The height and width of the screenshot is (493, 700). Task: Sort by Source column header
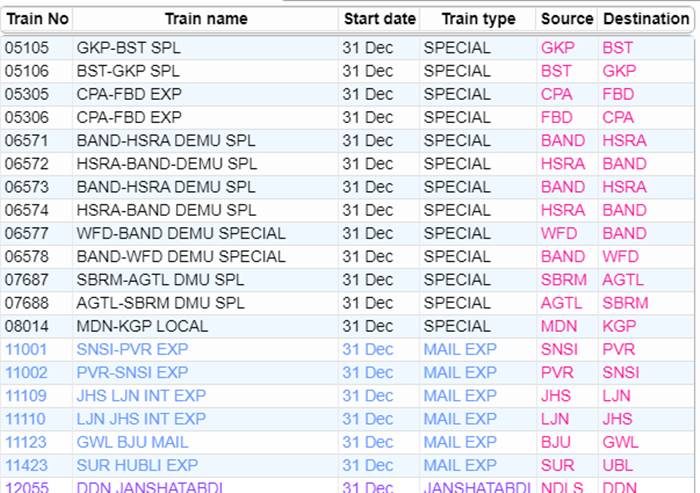tap(566, 19)
